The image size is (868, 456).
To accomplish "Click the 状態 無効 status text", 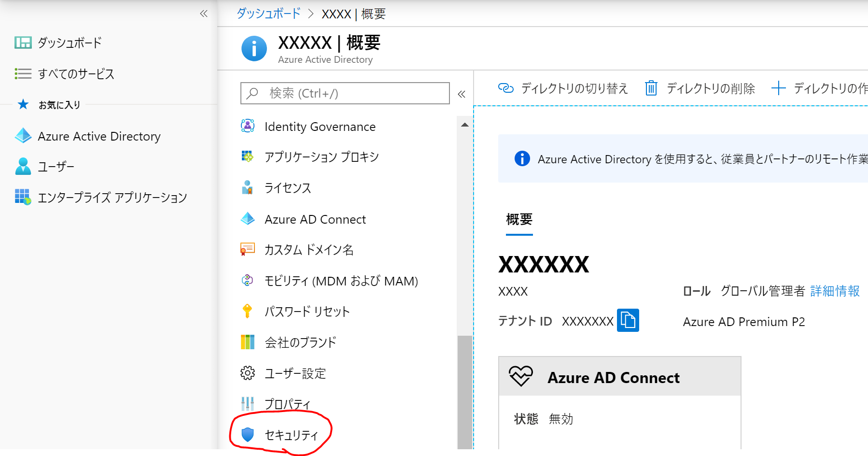I will click(x=544, y=419).
